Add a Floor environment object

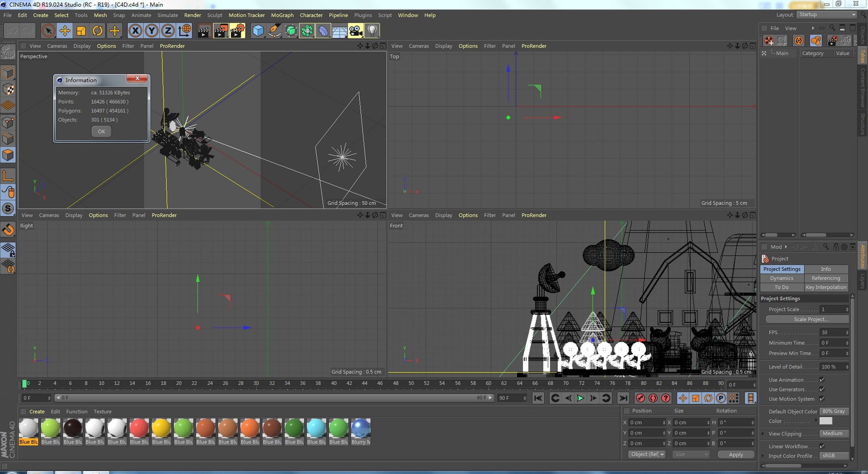(340, 31)
